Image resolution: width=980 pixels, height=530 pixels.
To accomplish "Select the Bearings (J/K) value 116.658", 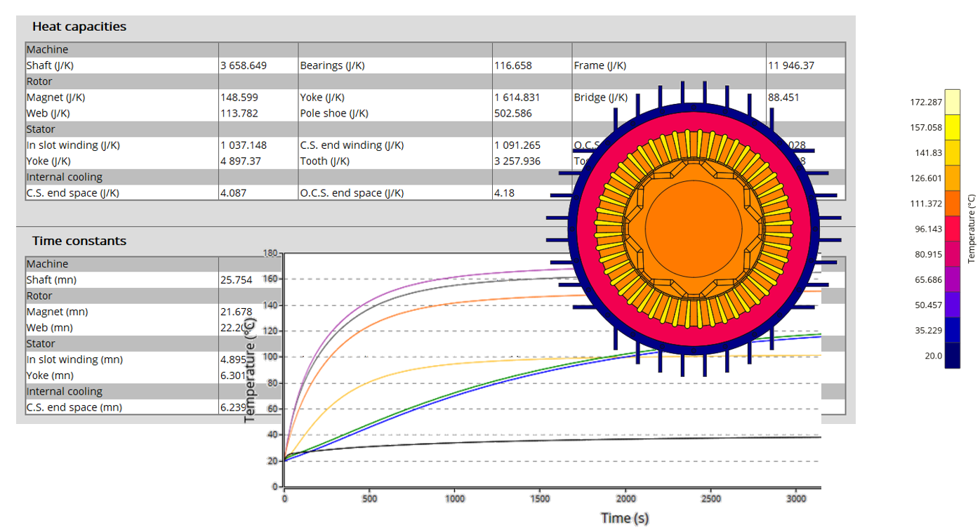I will point(512,65).
